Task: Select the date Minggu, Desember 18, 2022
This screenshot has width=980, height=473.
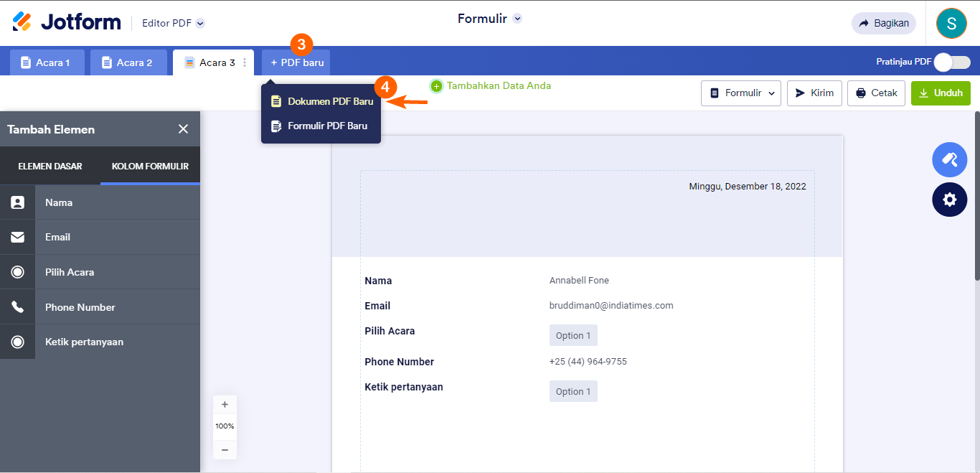Action: (748, 187)
